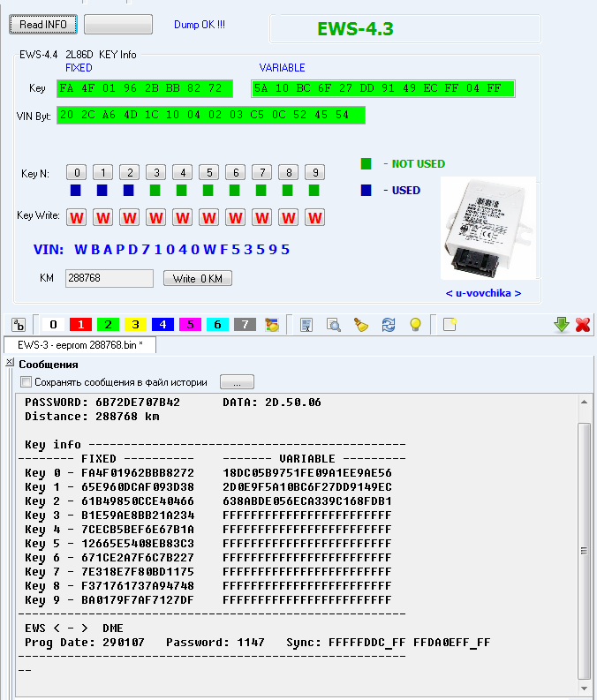Click the color palette icon after marker 7
Image resolution: width=597 pixels, height=700 pixels.
coord(273,325)
